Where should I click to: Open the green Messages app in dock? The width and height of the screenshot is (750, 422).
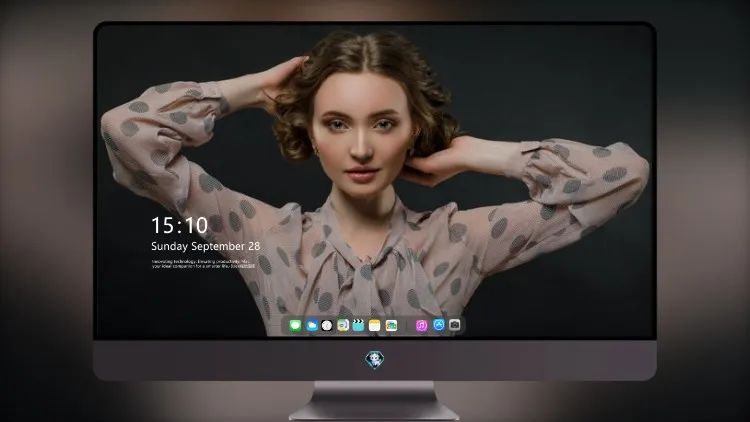[295, 326]
